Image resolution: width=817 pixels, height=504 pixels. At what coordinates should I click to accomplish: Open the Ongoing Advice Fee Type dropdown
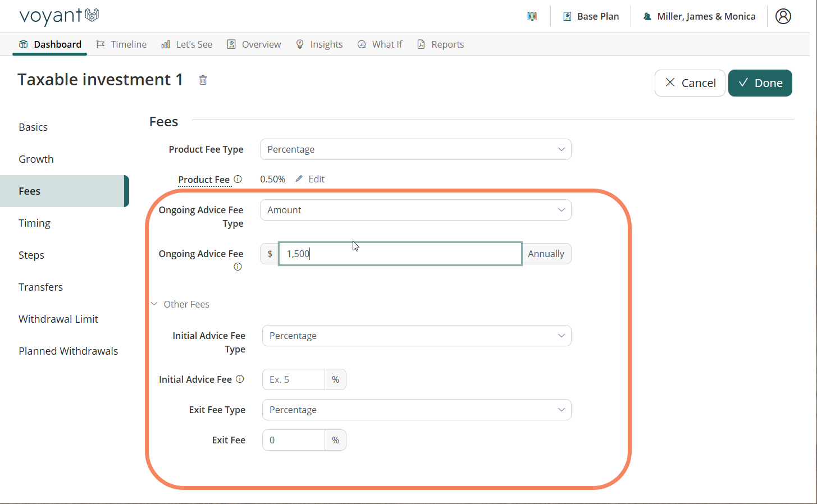416,210
